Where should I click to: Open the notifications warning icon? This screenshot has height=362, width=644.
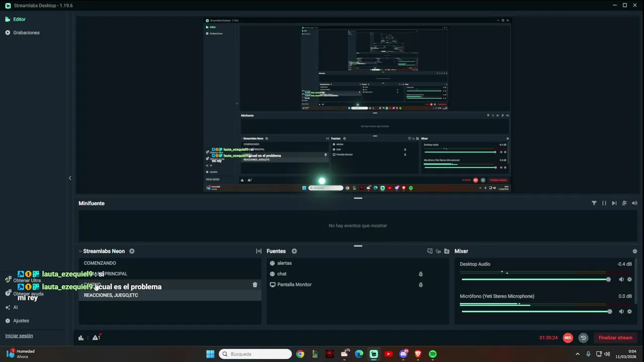coord(96,338)
